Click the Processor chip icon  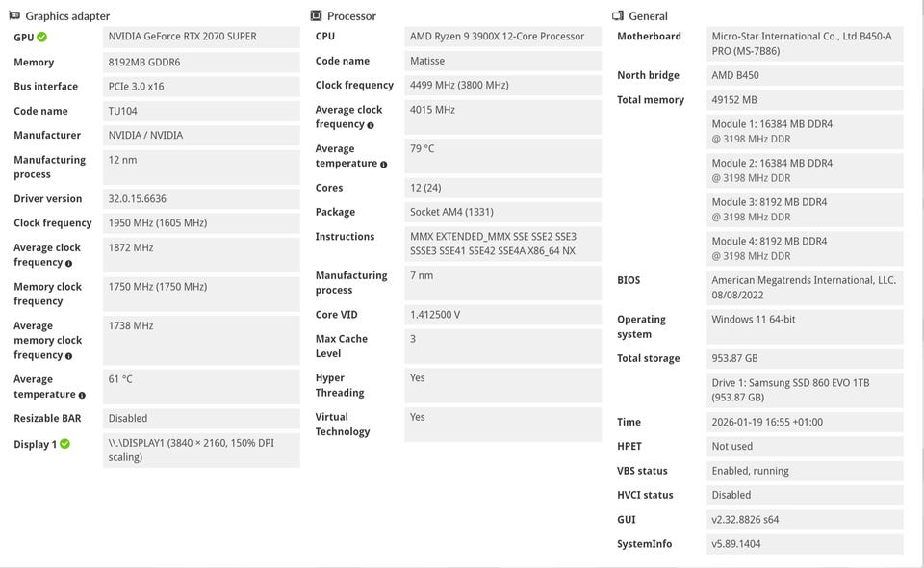tap(317, 16)
